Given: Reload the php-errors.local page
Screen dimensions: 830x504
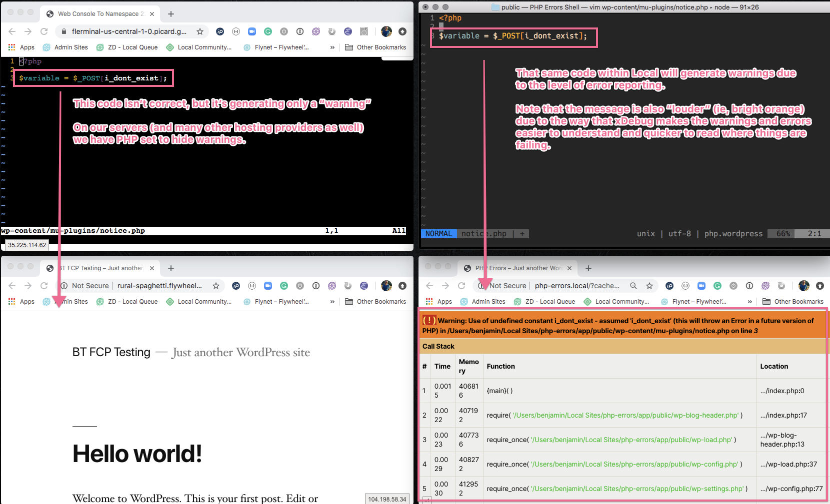Looking at the screenshot, I should click(461, 286).
